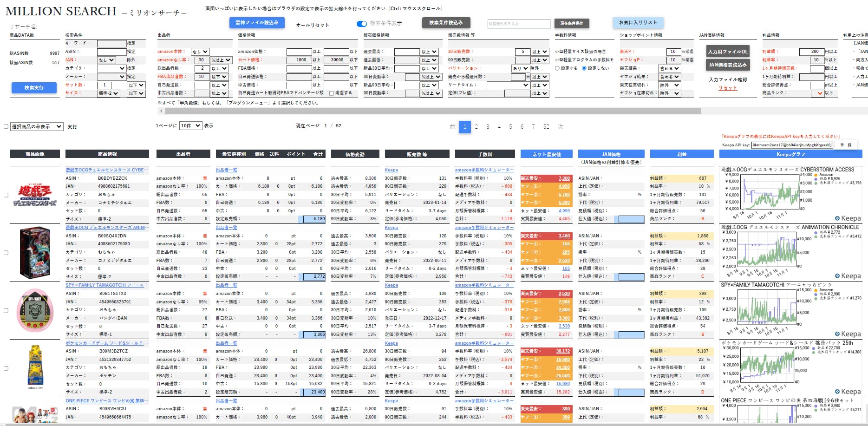Expand the 選択商品のみ表示 dropdown

(37, 126)
